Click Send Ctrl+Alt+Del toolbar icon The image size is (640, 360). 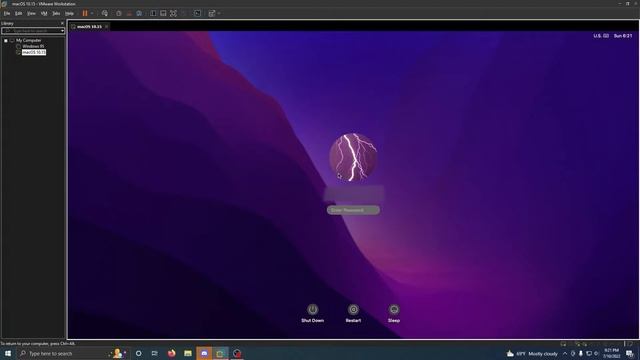[105, 13]
